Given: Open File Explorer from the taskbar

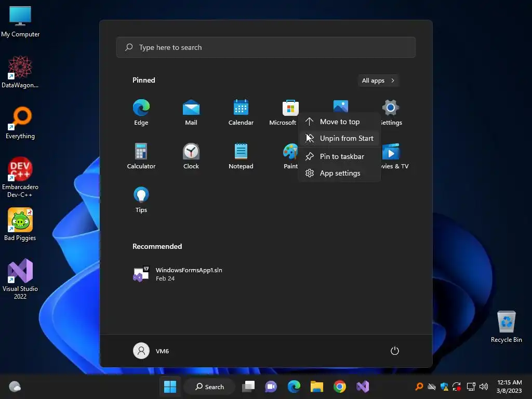Looking at the screenshot, I should coord(317,387).
